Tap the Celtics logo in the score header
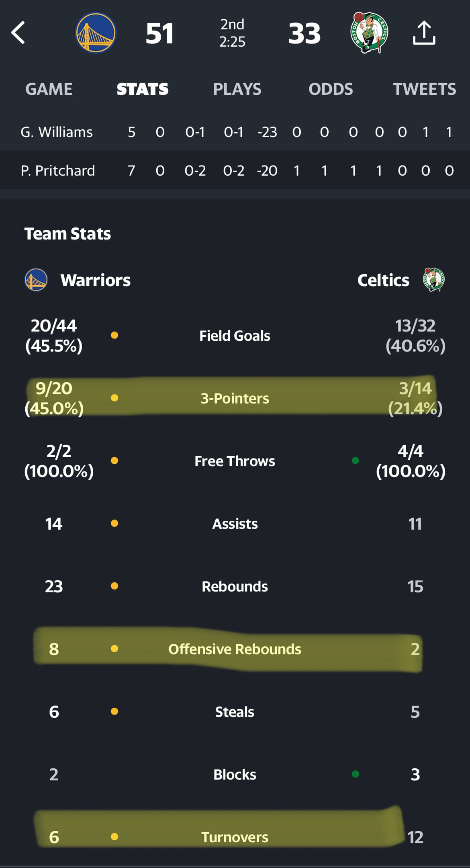 369,33
